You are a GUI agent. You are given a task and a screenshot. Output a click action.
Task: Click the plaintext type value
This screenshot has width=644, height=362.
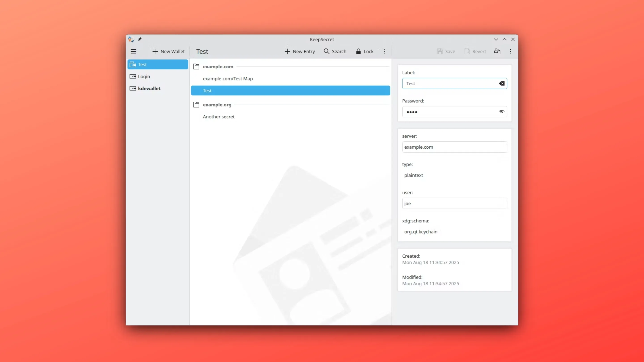coord(413,175)
